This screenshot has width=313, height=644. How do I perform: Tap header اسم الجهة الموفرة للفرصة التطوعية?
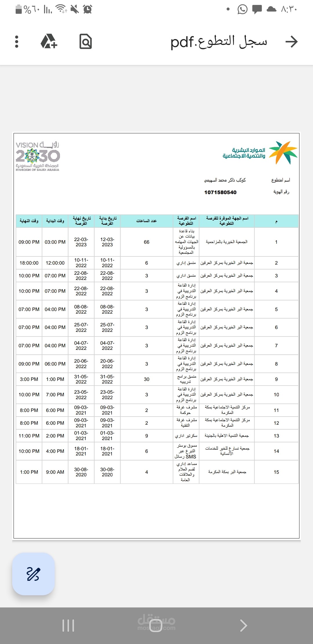tap(227, 221)
